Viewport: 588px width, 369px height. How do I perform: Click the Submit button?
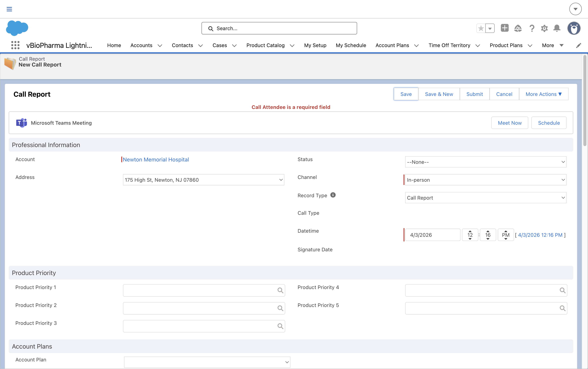[474, 94]
